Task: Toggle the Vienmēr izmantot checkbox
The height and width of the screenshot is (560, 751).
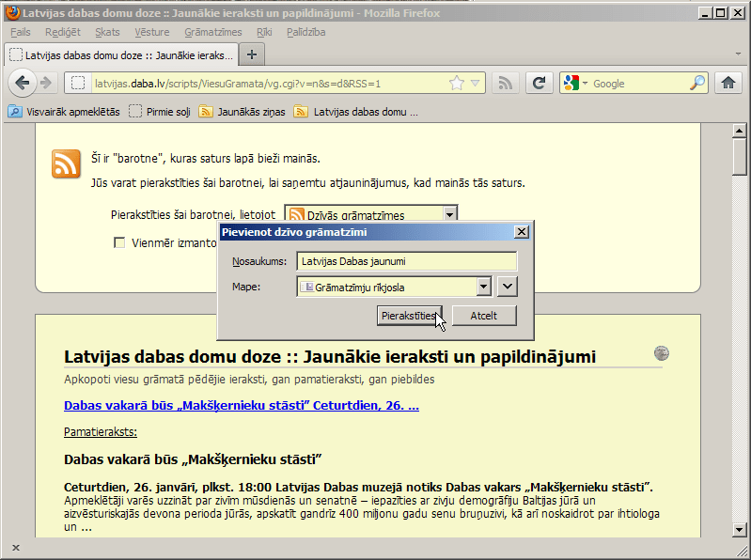Action: click(119, 242)
